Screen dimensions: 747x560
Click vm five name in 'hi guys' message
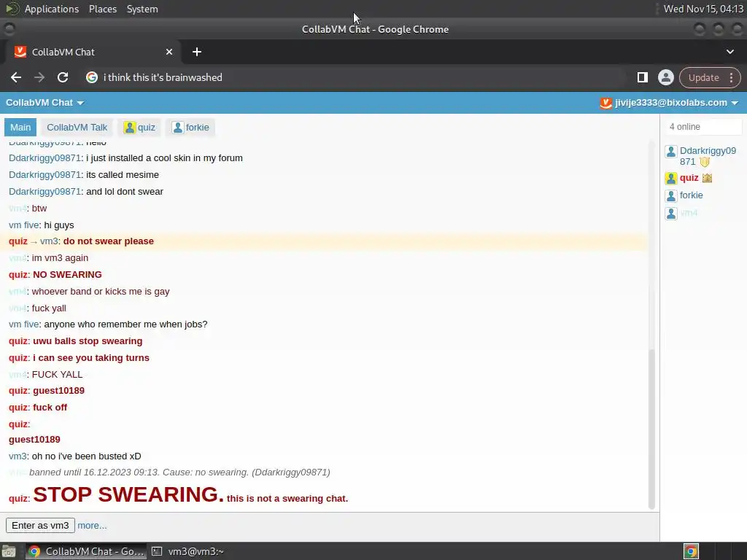click(24, 225)
